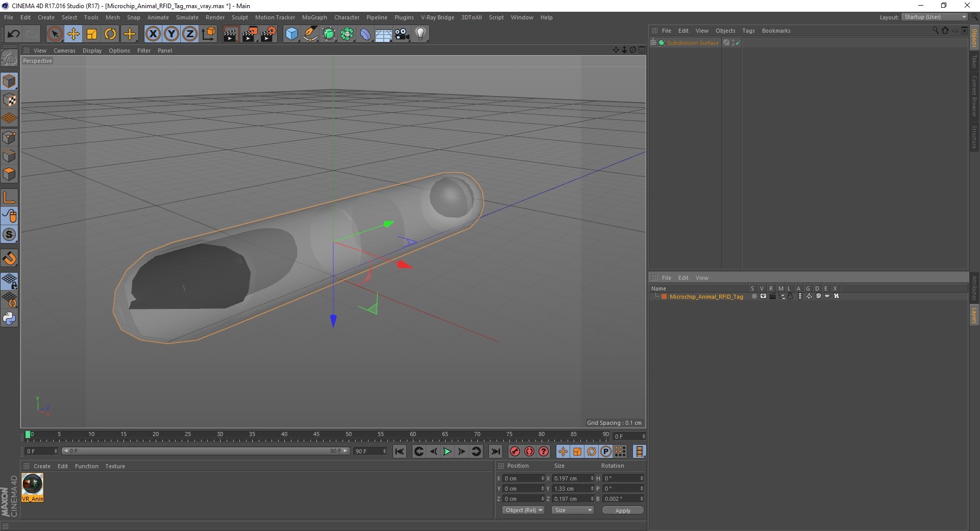The image size is (980, 531).
Task: Add a Light object with bulb icon
Action: (x=420, y=34)
